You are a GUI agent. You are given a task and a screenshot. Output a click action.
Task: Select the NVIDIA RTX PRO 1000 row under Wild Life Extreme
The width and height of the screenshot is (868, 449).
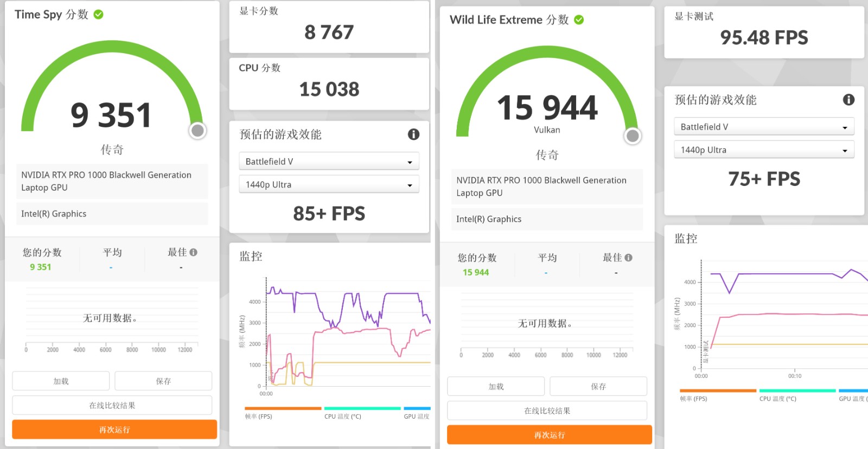(547, 187)
